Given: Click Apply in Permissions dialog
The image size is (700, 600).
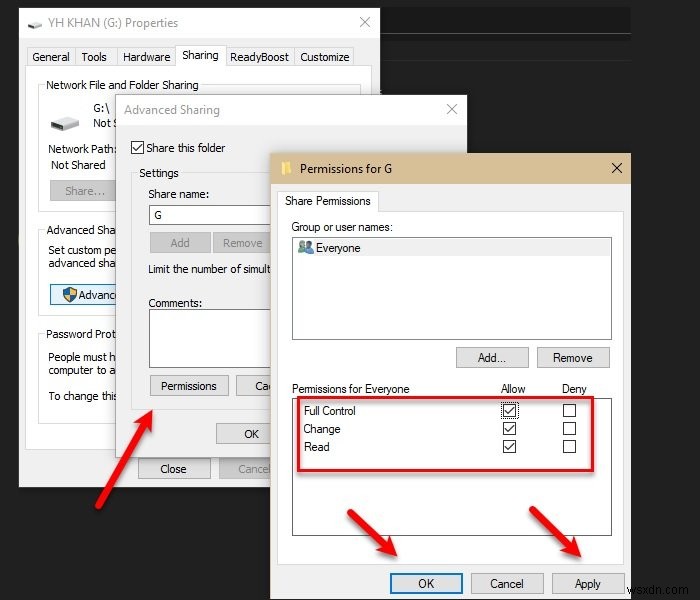Looking at the screenshot, I should 588,583.
